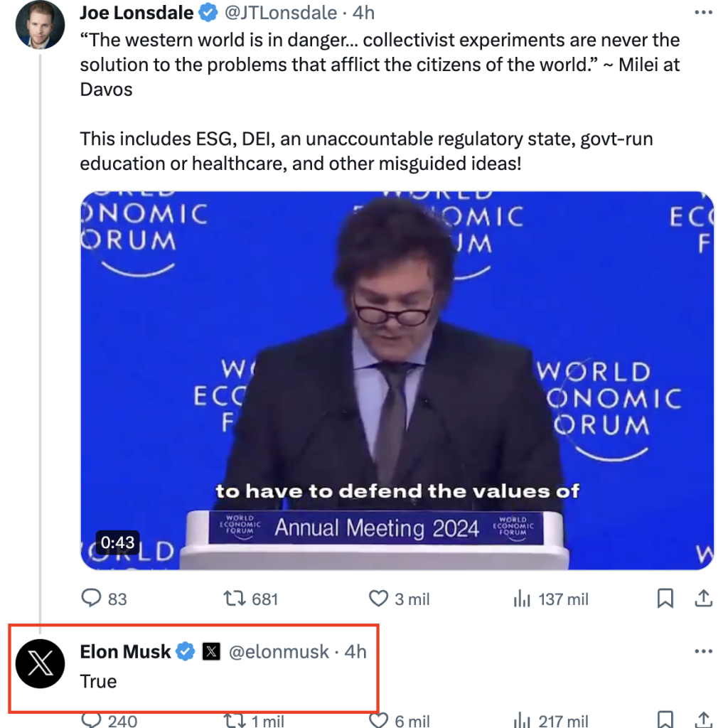Image resolution: width=728 pixels, height=728 pixels.
Task: Open more options for Joe Lonsdale's tweet
Action: [702, 13]
